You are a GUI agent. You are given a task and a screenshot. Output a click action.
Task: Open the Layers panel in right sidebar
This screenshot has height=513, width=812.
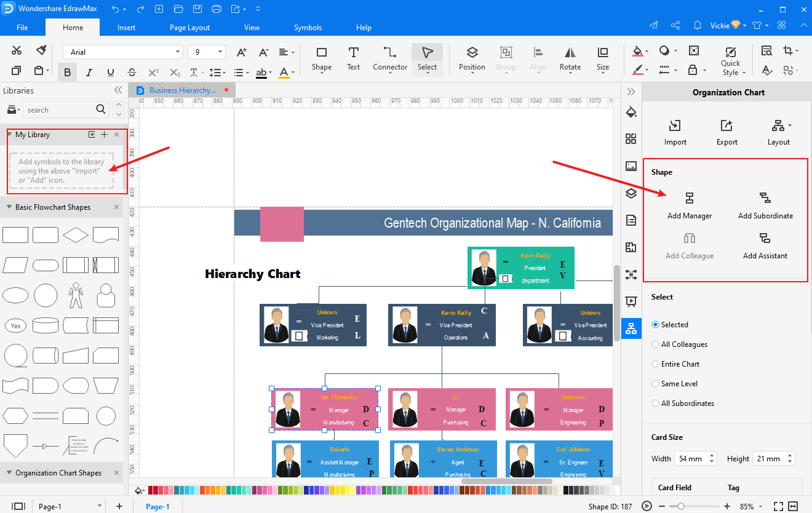(631, 193)
